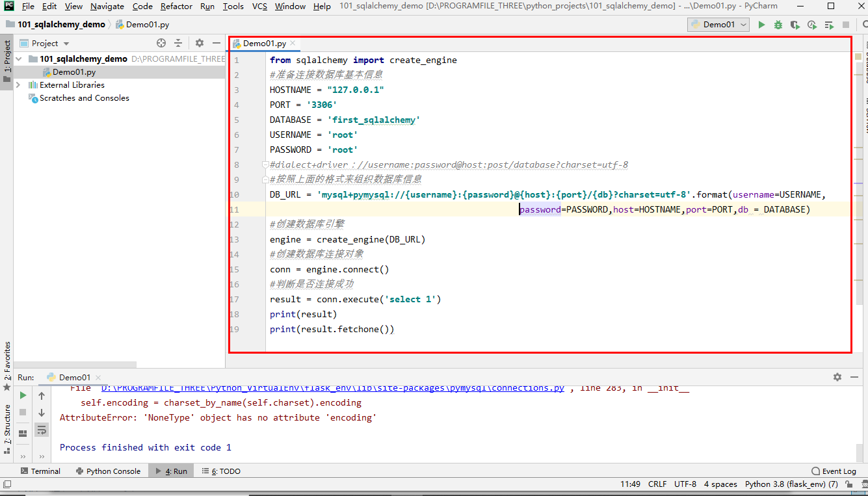Image resolution: width=868 pixels, height=496 pixels.
Task: Open the Demo01 run configuration dropdown
Action: (718, 25)
